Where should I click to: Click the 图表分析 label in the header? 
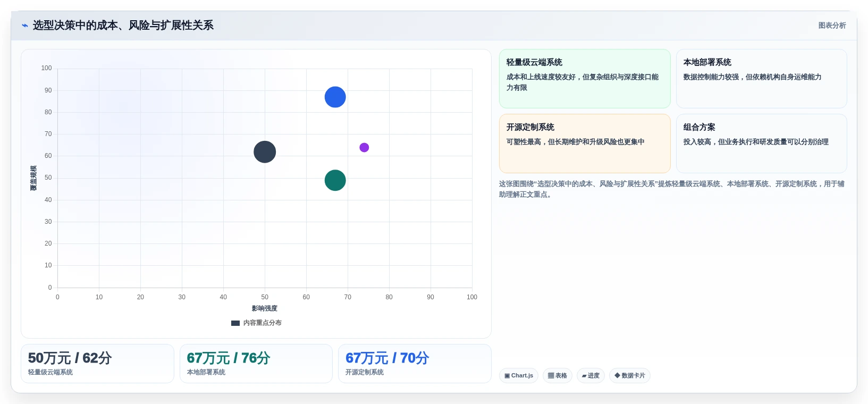click(x=832, y=26)
